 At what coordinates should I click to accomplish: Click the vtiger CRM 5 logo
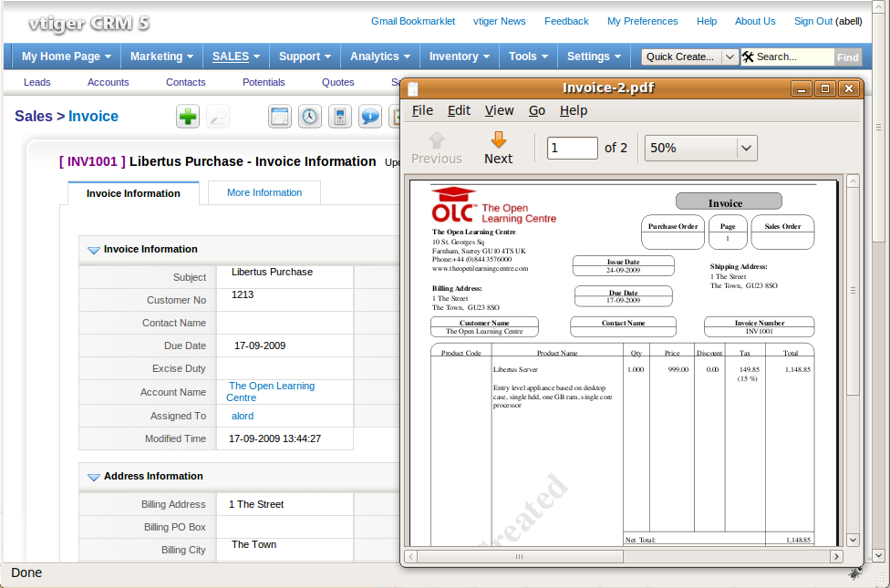point(89,24)
